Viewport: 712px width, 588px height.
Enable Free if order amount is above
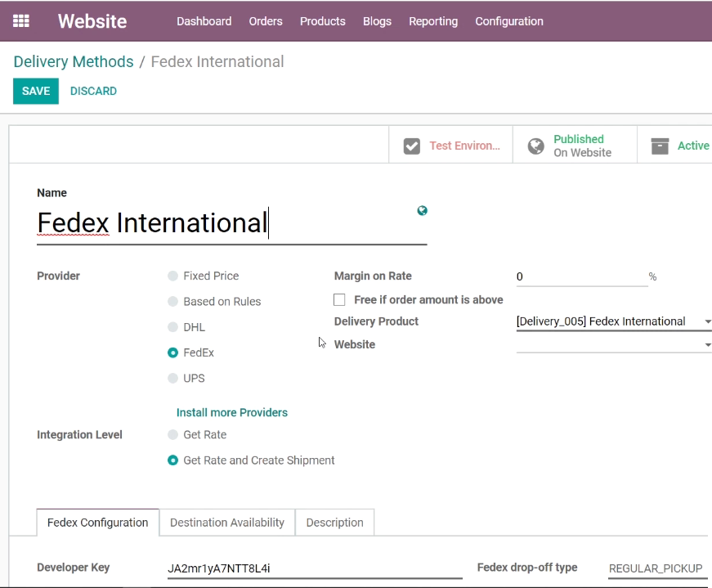click(339, 300)
